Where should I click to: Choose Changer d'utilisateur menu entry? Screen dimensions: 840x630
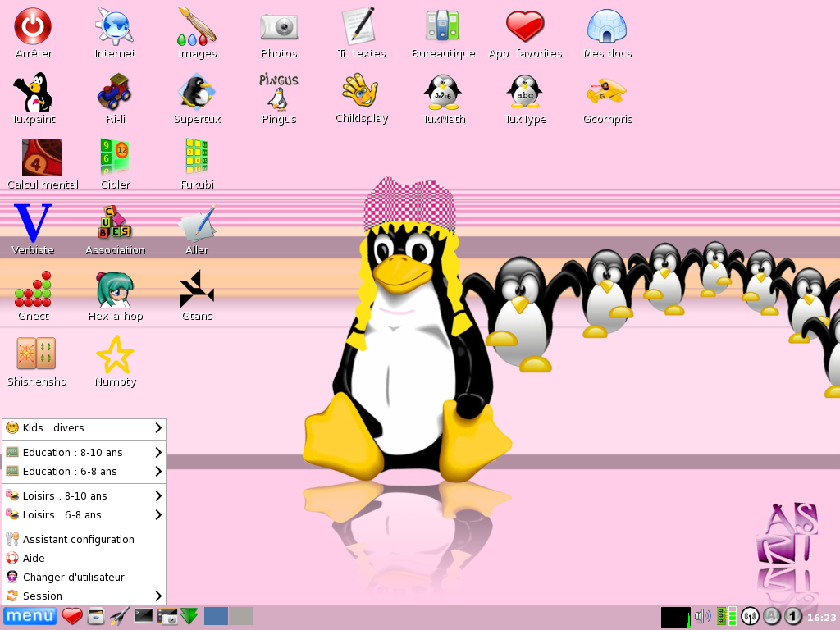84,577
